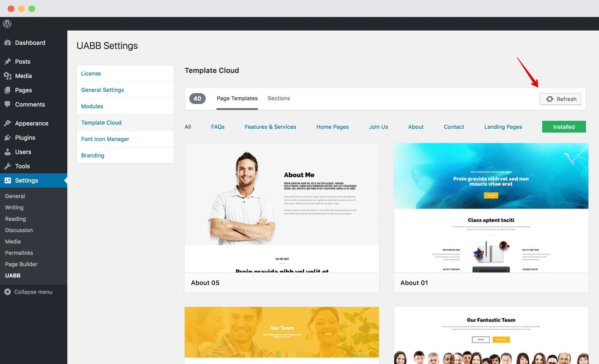
Task: Click the Settings gear icon
Action: (8, 180)
